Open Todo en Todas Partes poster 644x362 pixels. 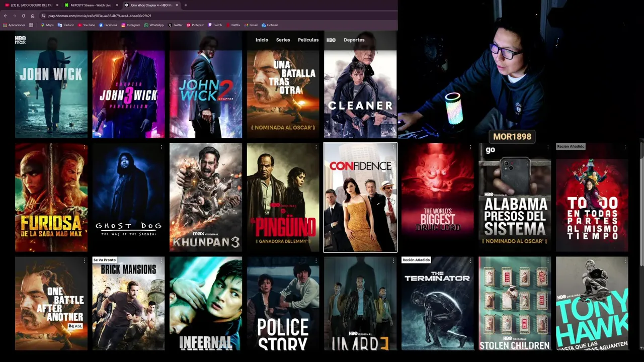click(592, 197)
